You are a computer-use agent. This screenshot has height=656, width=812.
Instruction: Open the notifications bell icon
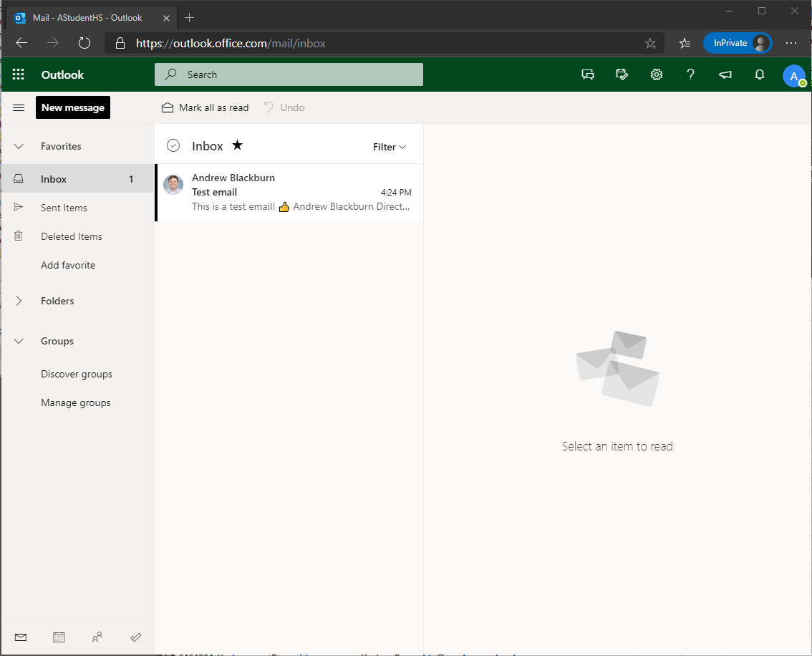[x=760, y=74]
